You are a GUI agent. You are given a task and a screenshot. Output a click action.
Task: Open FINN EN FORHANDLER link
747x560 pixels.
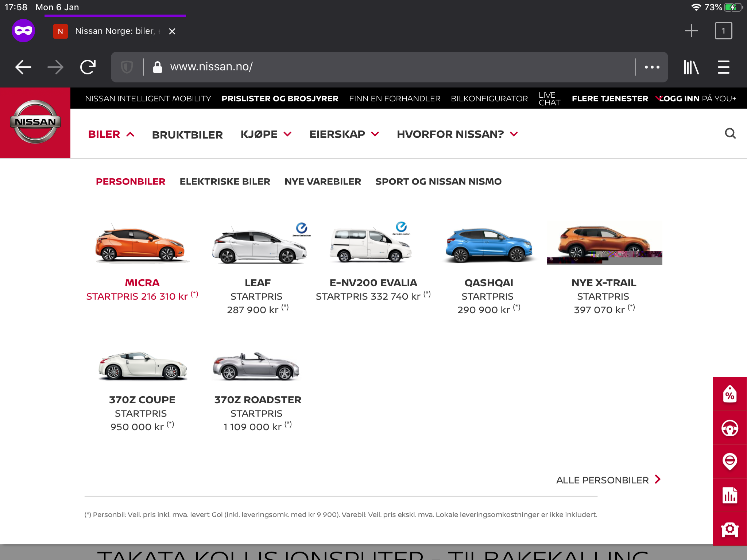click(x=395, y=98)
